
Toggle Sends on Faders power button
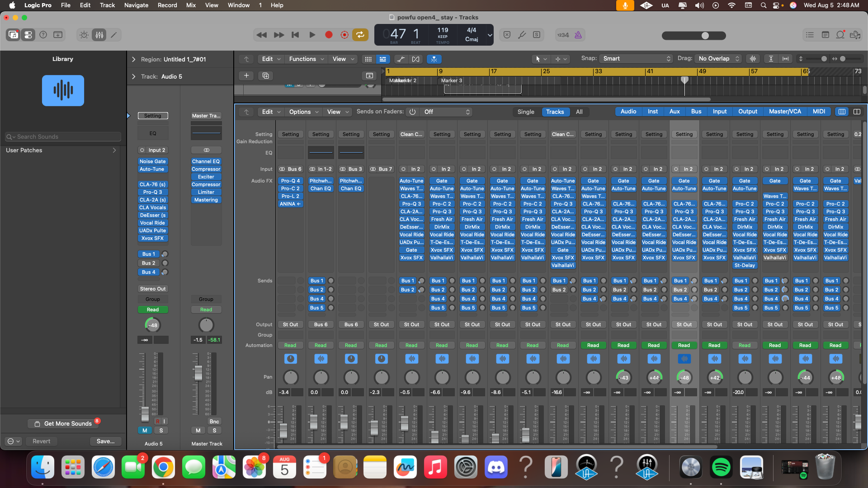click(412, 112)
